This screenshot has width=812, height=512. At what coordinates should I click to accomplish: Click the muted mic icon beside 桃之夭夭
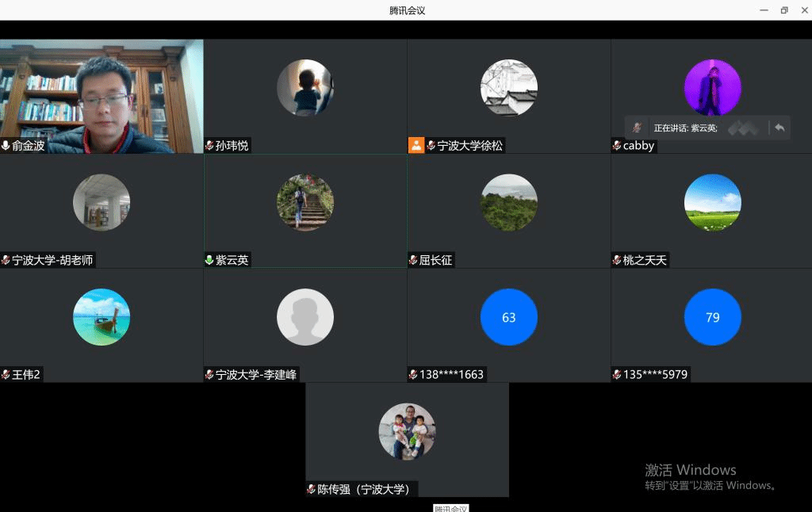point(617,260)
